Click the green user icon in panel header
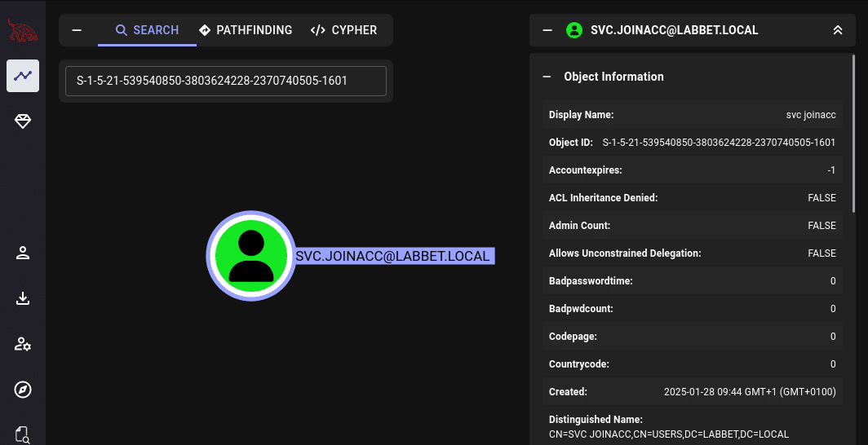 574,30
